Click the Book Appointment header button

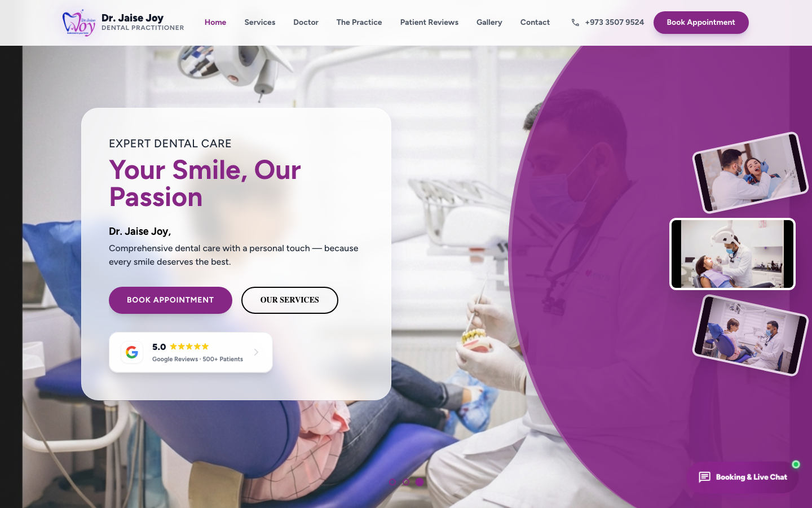coord(701,23)
